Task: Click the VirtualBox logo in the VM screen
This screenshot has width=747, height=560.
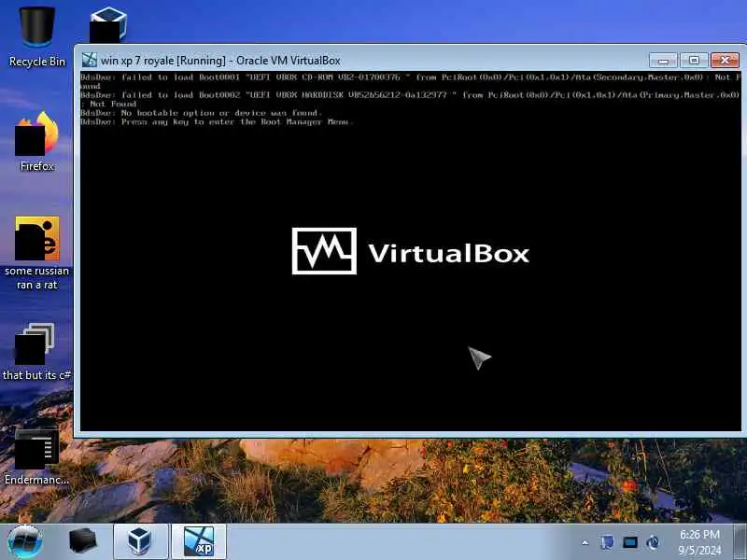Action: [x=411, y=251]
